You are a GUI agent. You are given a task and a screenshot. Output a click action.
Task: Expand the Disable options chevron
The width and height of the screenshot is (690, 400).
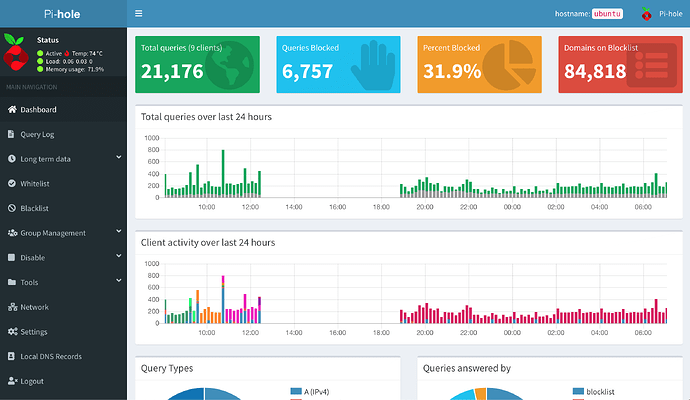[118, 256]
